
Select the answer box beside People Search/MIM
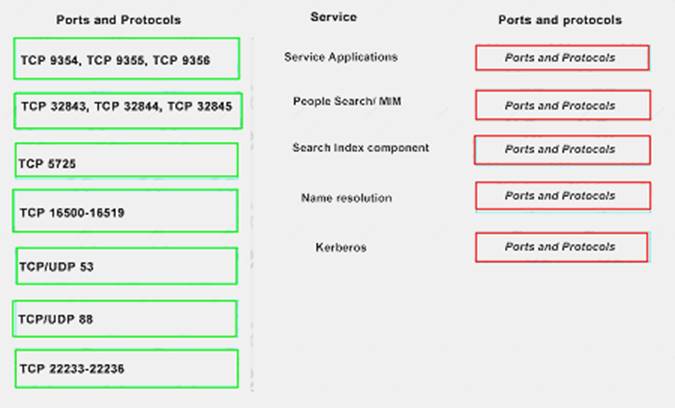pos(562,105)
